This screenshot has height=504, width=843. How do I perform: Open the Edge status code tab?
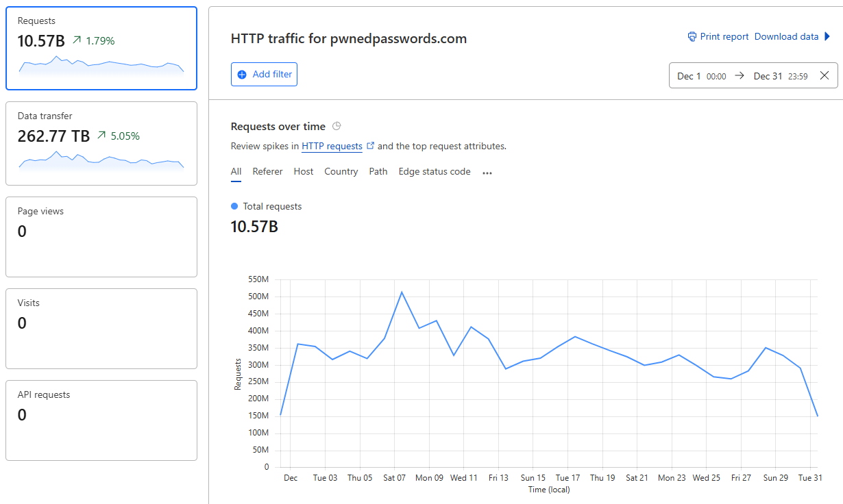[x=435, y=172]
